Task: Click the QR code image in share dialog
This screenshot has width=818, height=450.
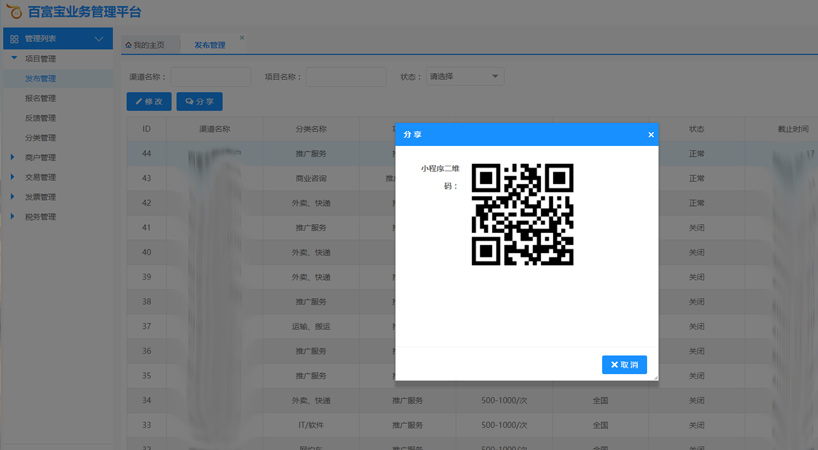Action: (x=522, y=214)
